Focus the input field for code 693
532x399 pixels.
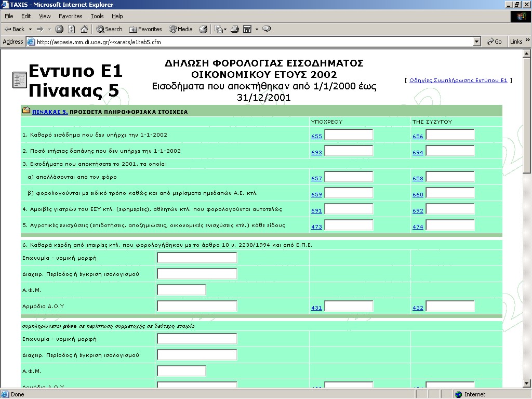[x=349, y=151]
